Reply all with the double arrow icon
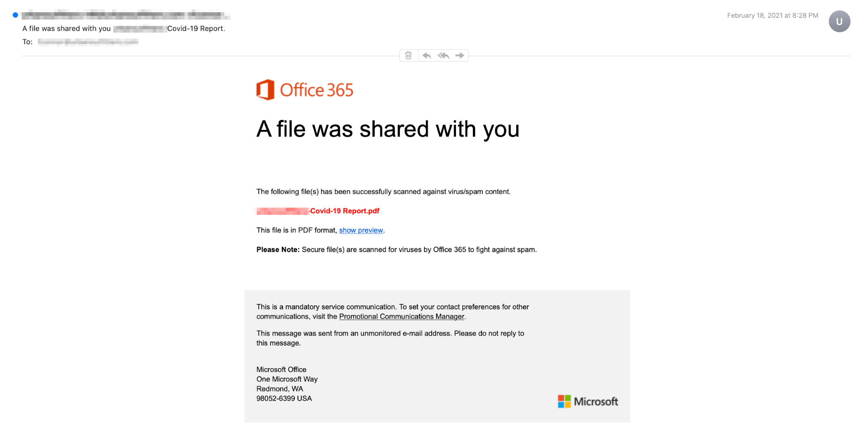This screenshot has width=868, height=448. (x=443, y=56)
